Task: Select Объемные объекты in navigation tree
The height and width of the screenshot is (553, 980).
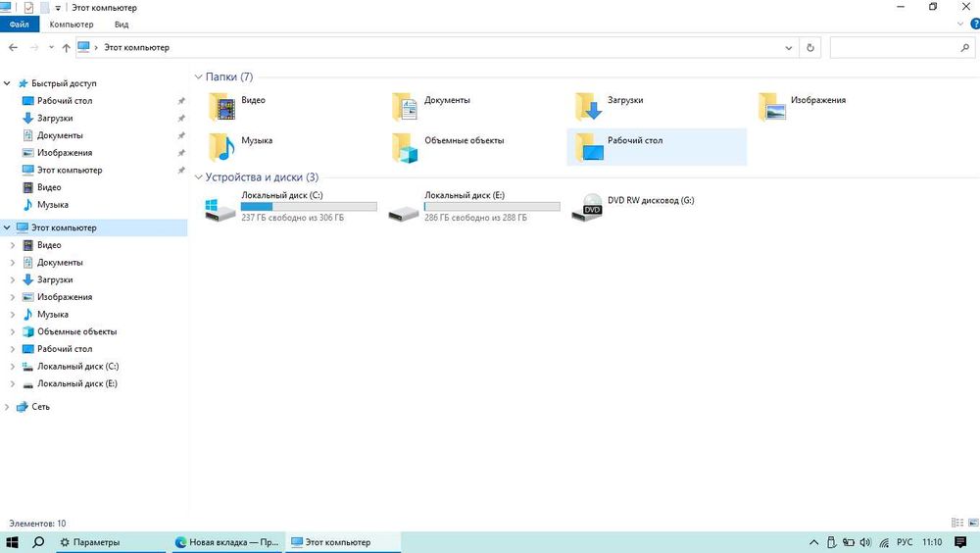Action: (76, 331)
